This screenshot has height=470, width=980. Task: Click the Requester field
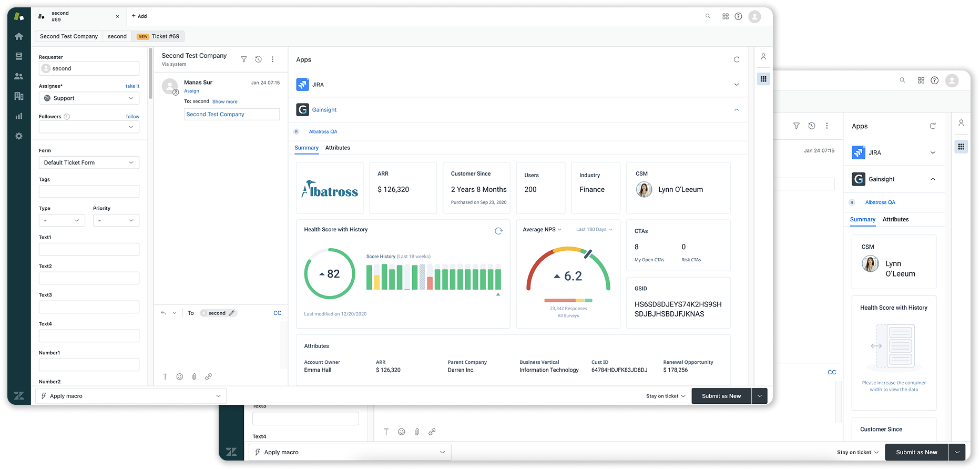pos(89,68)
